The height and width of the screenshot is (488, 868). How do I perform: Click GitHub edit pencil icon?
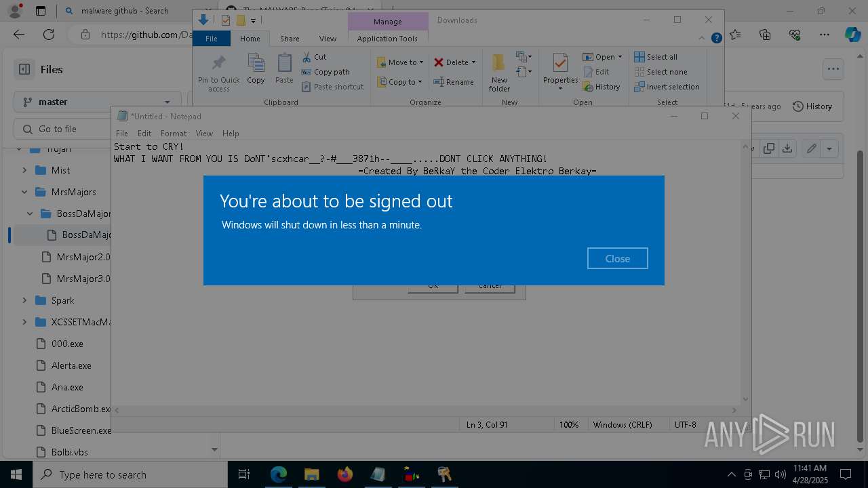tap(811, 148)
